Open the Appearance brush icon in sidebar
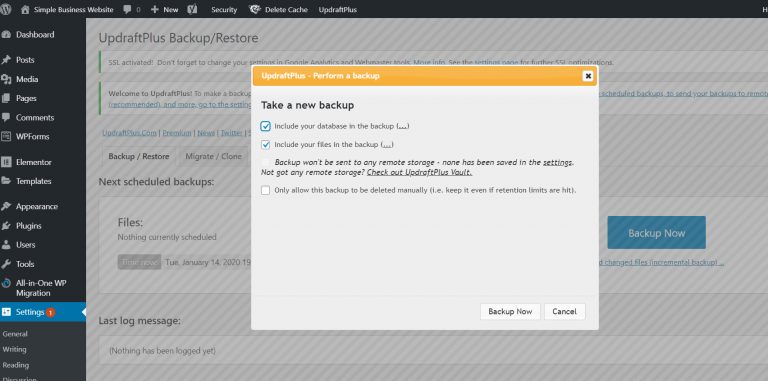Image resolution: width=768 pixels, height=381 pixels. click(x=6, y=207)
